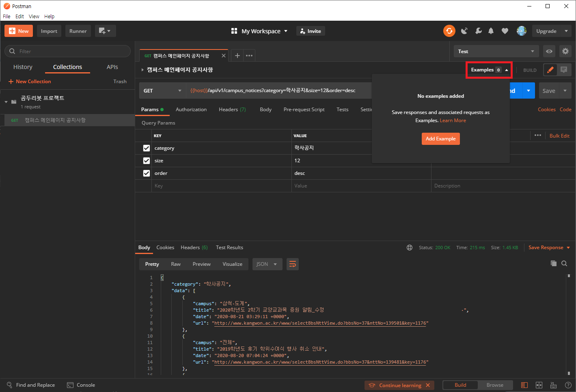Open a new request tab with plus
This screenshot has width=576, height=392.
click(237, 56)
